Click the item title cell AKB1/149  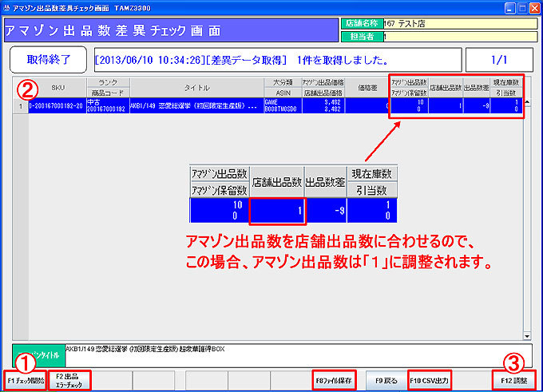pyautogui.click(x=196, y=104)
